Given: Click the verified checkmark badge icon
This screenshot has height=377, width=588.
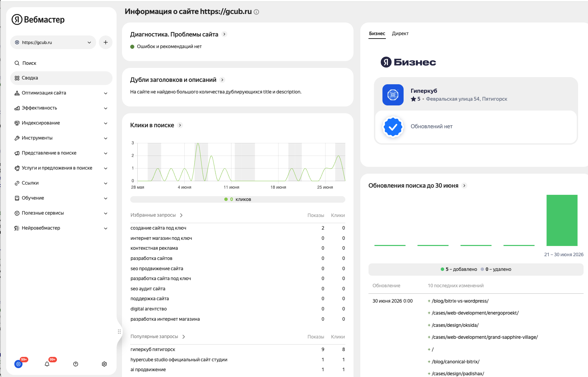Looking at the screenshot, I should (x=393, y=127).
